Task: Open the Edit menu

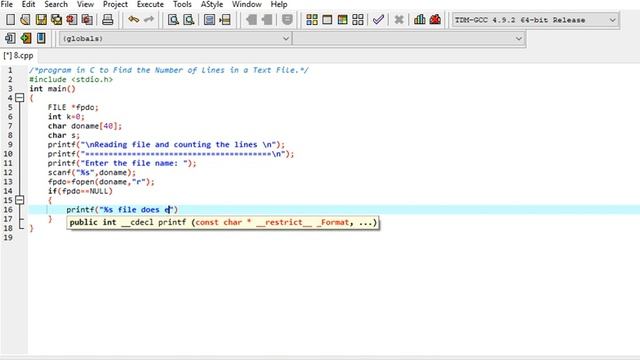Action: [28, 4]
